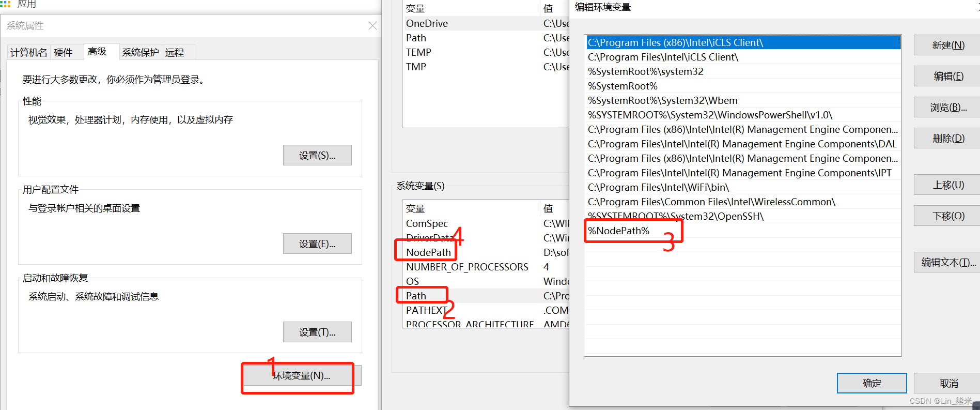Select the PATHEXT system variable
This screenshot has width=980, height=410.
(x=486, y=310)
